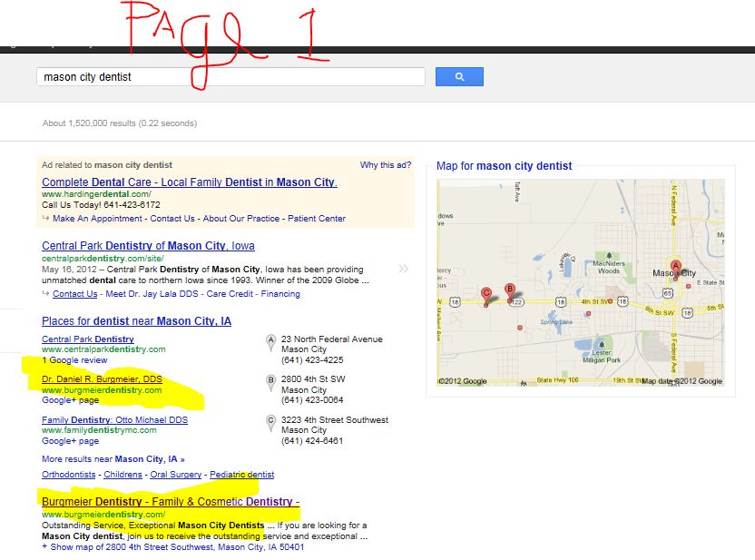Click the preview double-arrow beside Central Park Dentistry result
Screen dimensions: 755x560
pos(404,269)
